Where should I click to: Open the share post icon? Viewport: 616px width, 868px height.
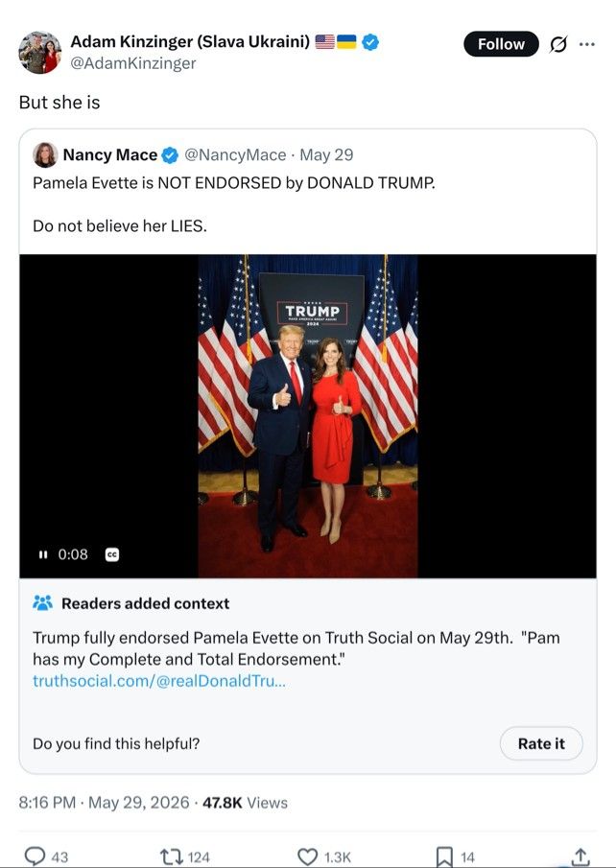click(580, 856)
